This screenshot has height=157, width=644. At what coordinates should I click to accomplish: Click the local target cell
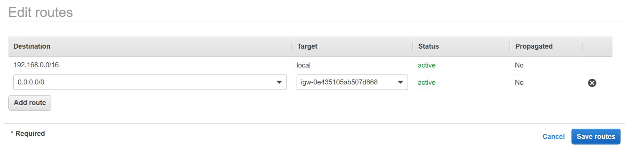[303, 65]
